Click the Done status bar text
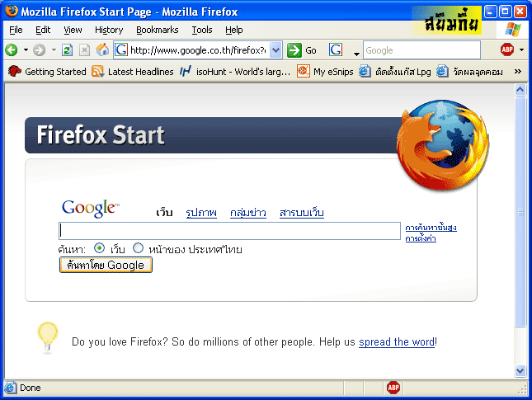Image resolution: width=532 pixels, height=400 pixels. (x=31, y=388)
